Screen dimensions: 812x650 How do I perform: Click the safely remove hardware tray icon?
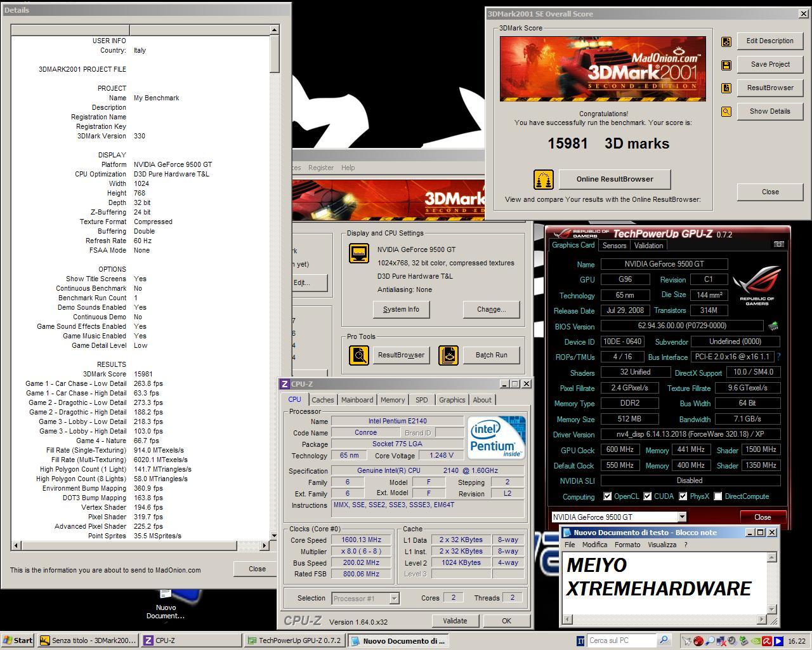[743, 641]
